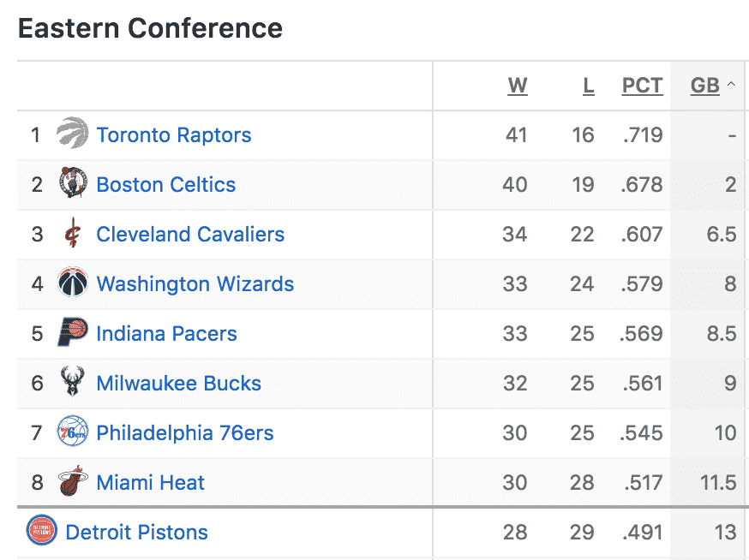Viewport: 749px width, 560px height.
Task: Select the Miami Heat team name
Action: [x=151, y=483]
